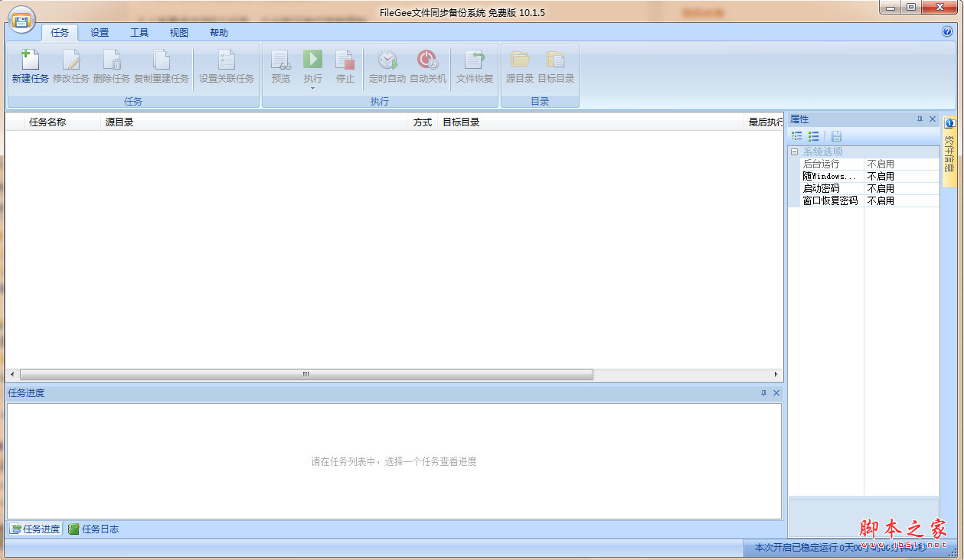The width and height of the screenshot is (964, 560).
Task: Sort by the 任务名称 column header
Action: point(63,122)
